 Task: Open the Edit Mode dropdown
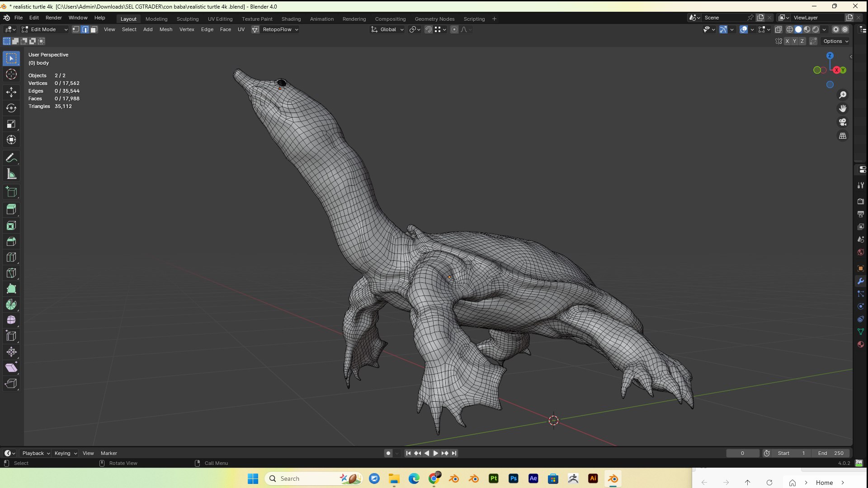click(45, 29)
